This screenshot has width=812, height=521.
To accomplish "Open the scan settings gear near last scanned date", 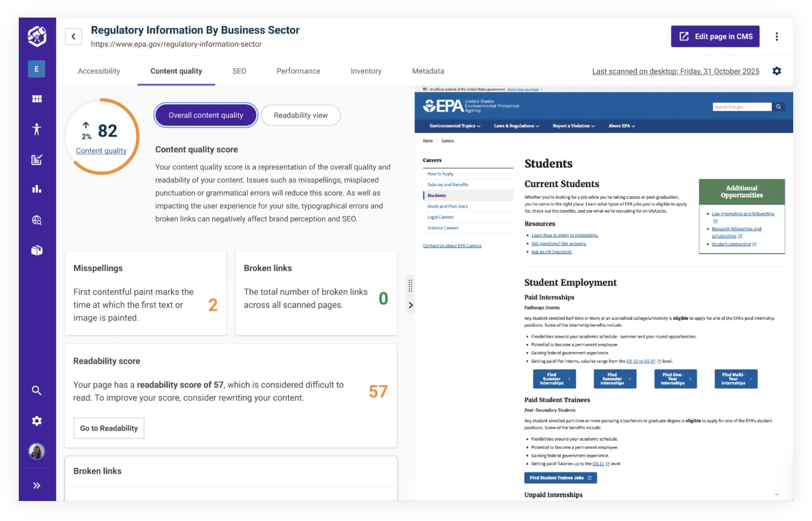I will point(777,71).
